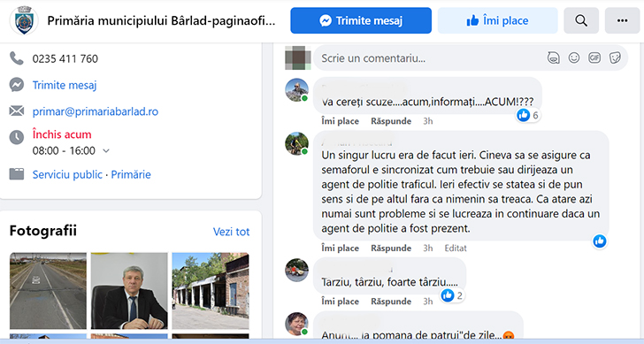
Task: Insert an avatar sticker in comment
Action: (553, 57)
